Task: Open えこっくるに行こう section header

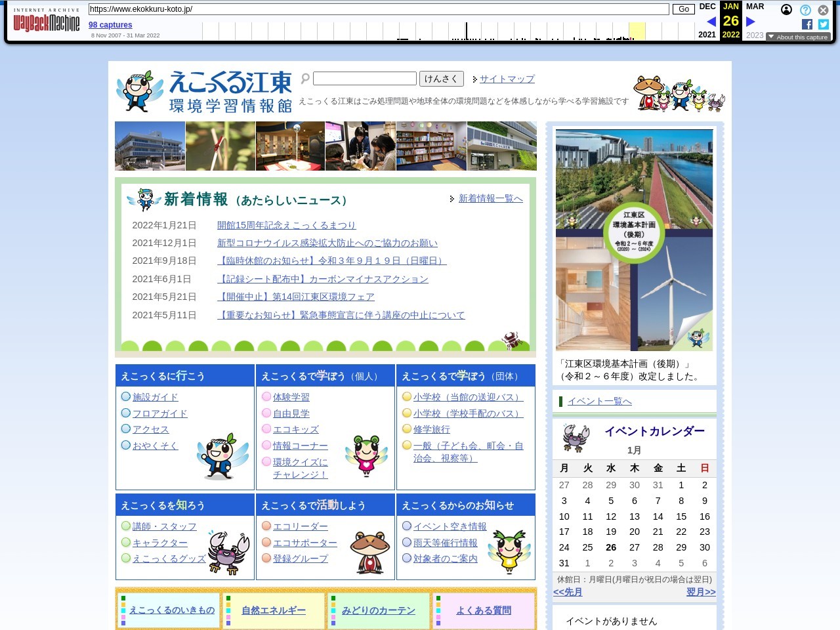Action: pyautogui.click(x=185, y=375)
